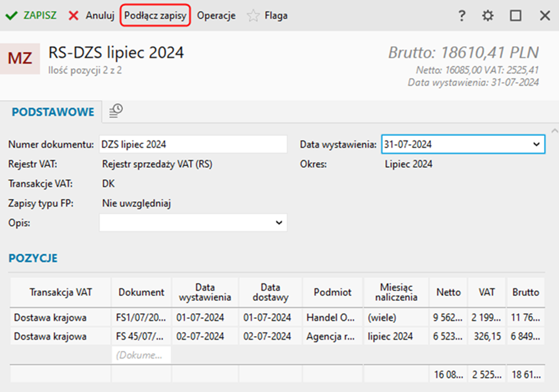Image resolution: width=559 pixels, height=392 pixels.
Task: Open the Operacje menu
Action: (216, 16)
